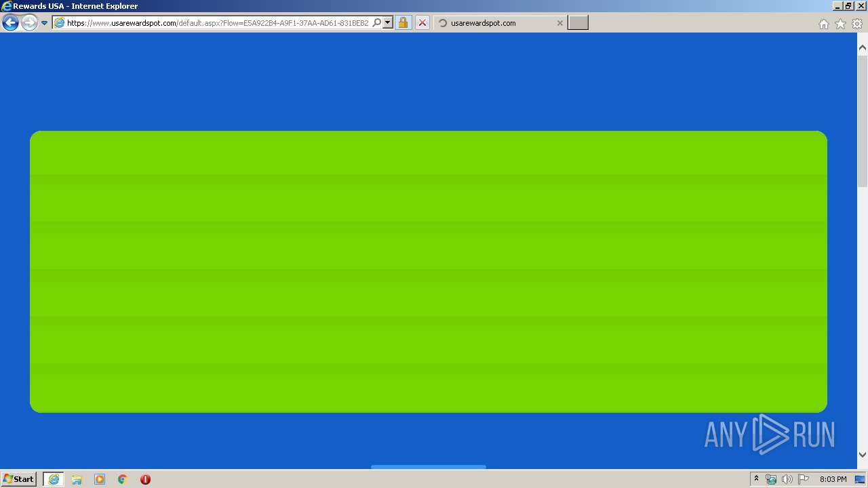Image resolution: width=868 pixels, height=488 pixels.
Task: Click the browser Forward arrow
Action: [29, 23]
